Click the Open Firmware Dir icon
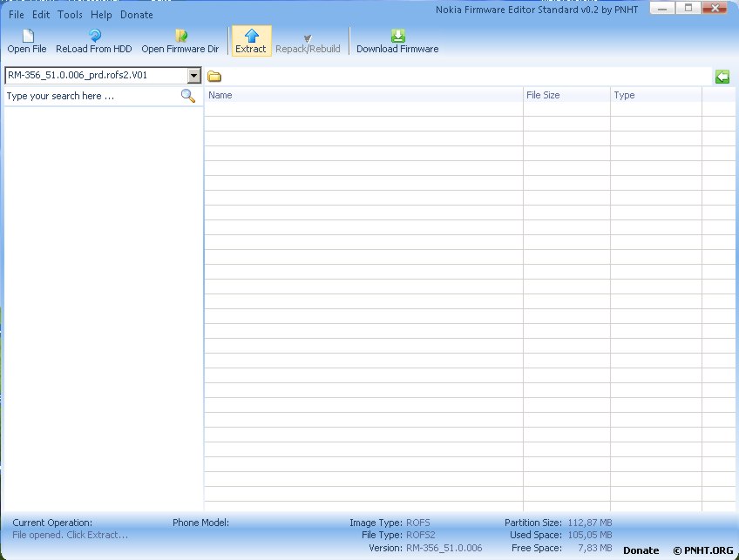Viewport: 739px width, 560px height. 181,36
